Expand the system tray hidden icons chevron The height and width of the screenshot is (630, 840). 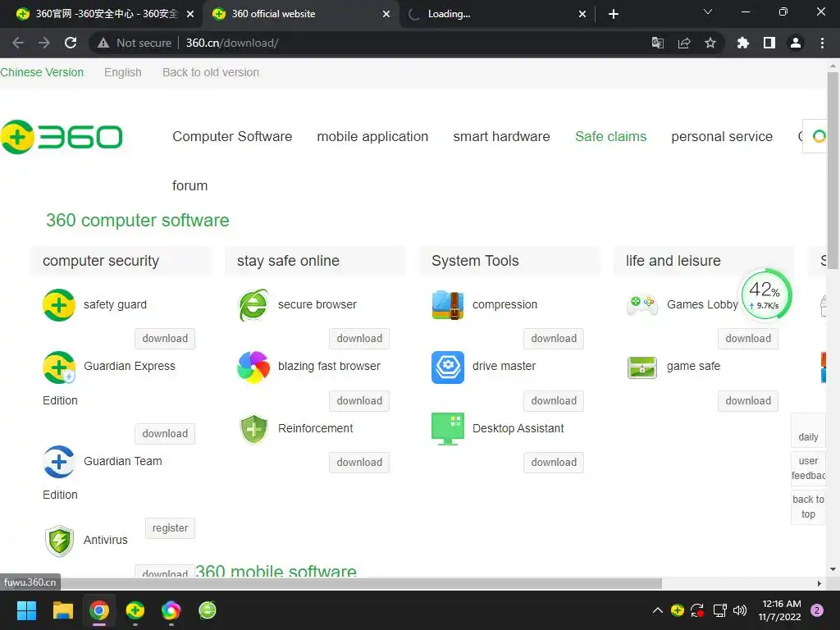pyautogui.click(x=658, y=610)
